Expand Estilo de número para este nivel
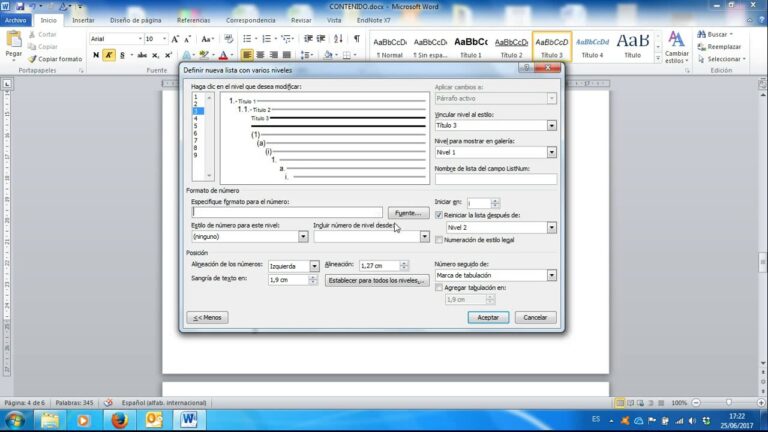The height and width of the screenshot is (432, 768). (x=303, y=237)
